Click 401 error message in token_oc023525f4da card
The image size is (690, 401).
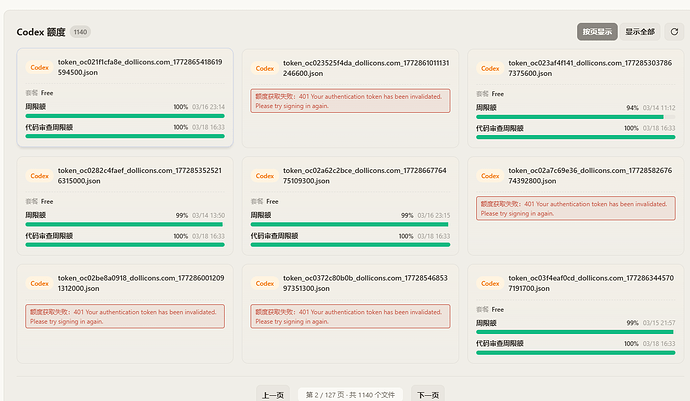click(350, 101)
